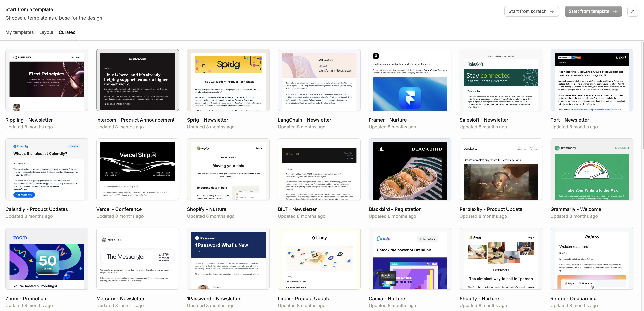Click 'Blackbird - Registration' title text
Viewport: 644px width, 311px height.
tap(395, 209)
